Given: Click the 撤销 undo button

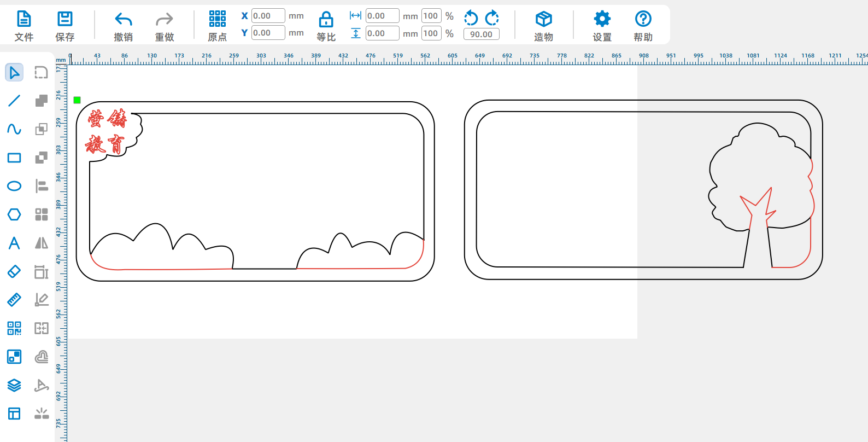Looking at the screenshot, I should [124, 26].
